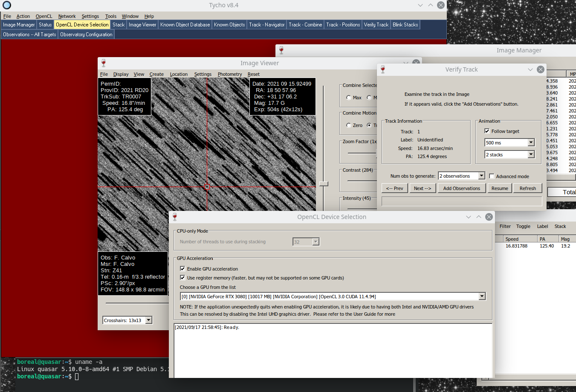The width and height of the screenshot is (576, 392).
Task: Click the Verify Track status text field
Action: 462,201
